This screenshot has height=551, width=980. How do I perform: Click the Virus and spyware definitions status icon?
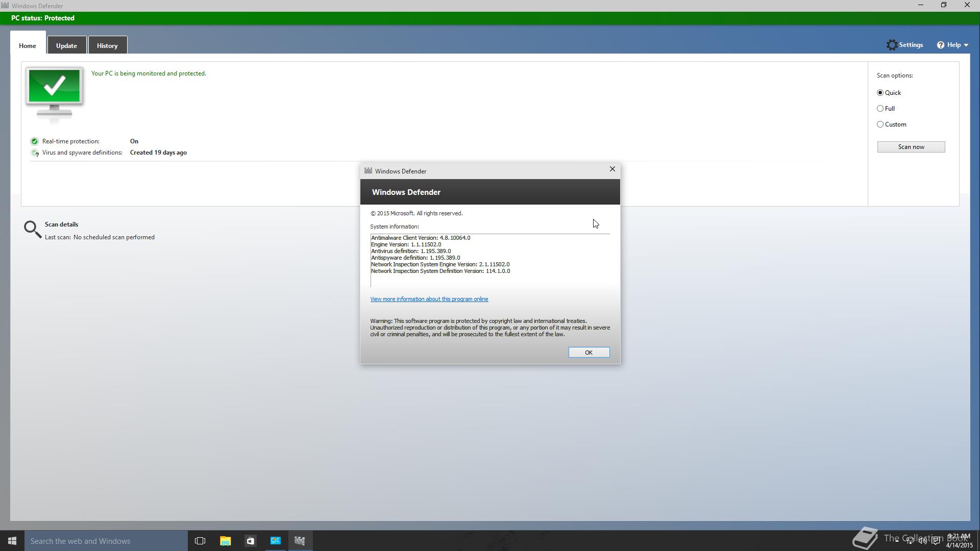35,153
